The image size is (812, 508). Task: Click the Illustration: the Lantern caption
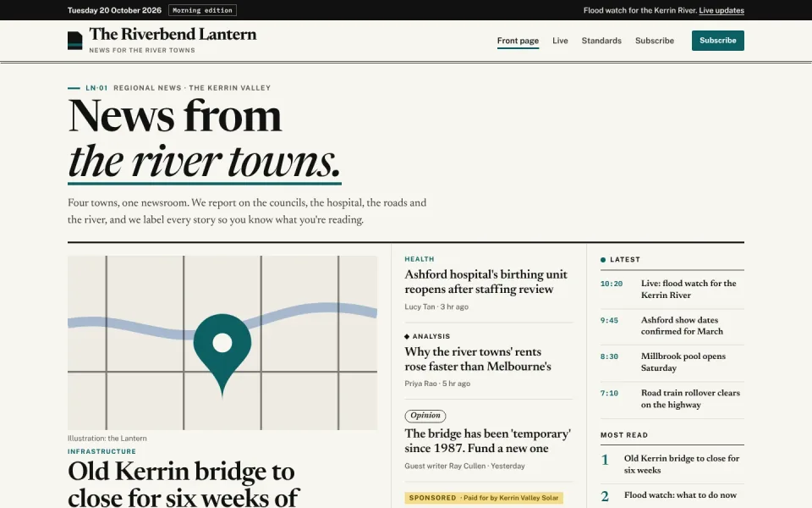pos(107,439)
